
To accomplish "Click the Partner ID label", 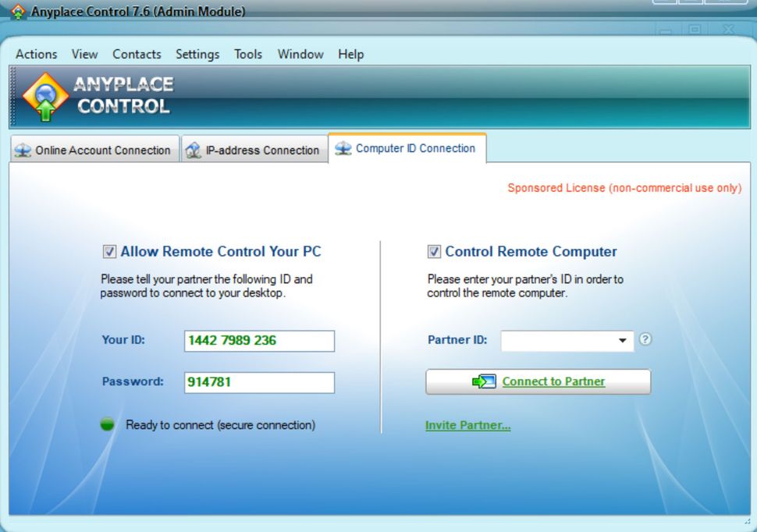I will click(457, 340).
